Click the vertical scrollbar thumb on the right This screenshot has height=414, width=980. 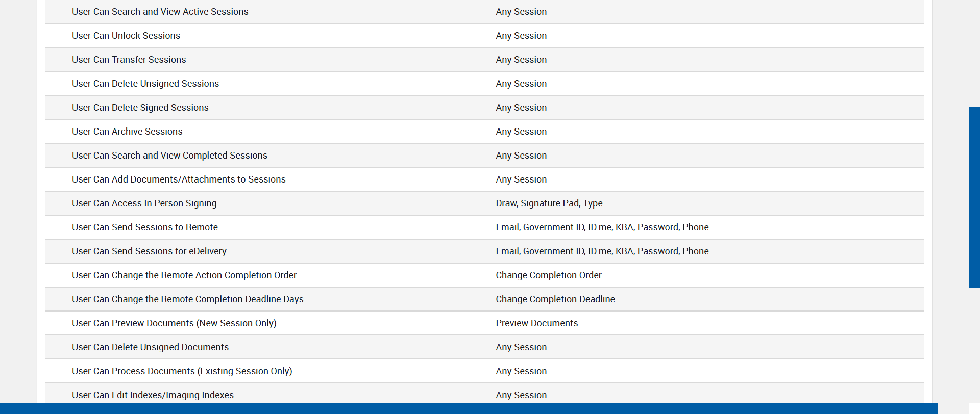pyautogui.click(x=974, y=197)
